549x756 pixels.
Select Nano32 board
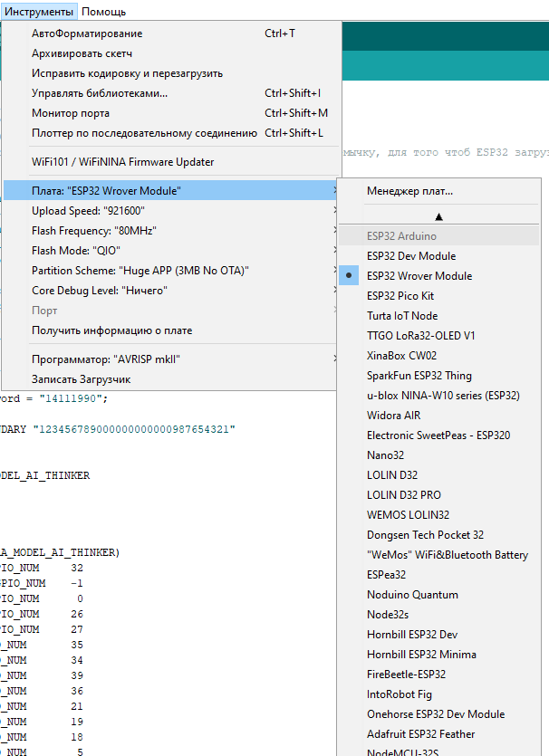[x=439, y=455]
